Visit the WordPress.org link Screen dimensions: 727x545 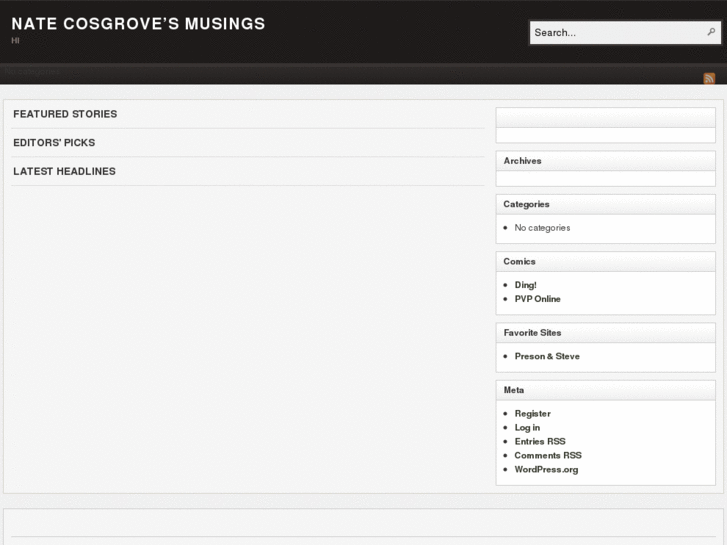tap(546, 469)
